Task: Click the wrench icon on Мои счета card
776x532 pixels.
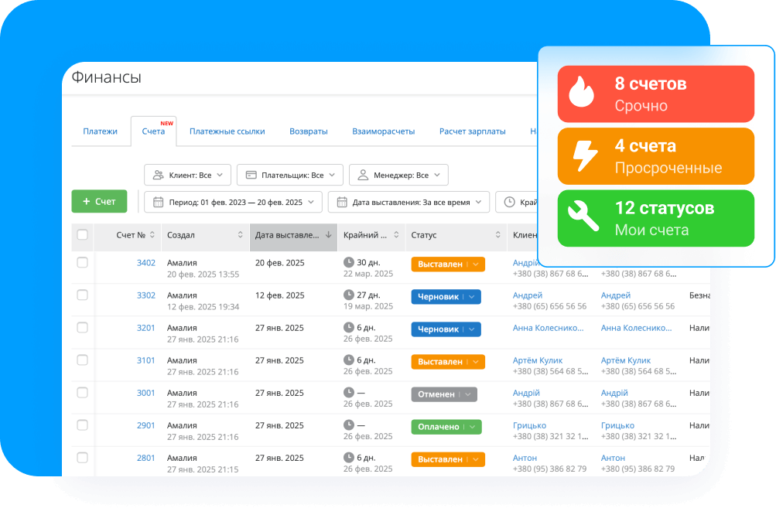Action: [581, 218]
